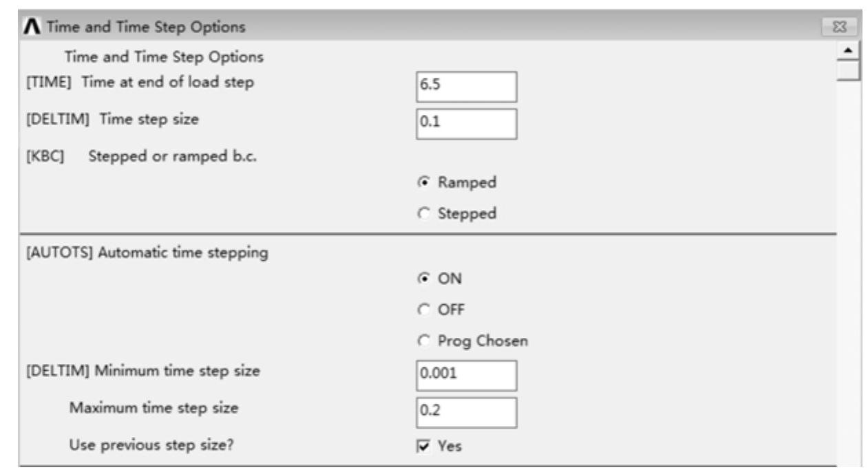Close the Time and Time Step Options dialog
Viewport: 868px width, 472px height.
click(848, 28)
